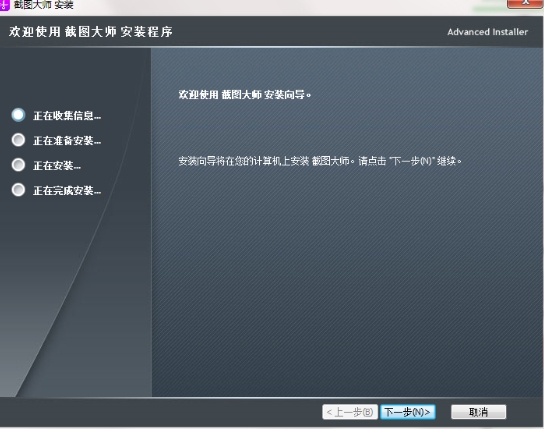Select the 正在安装 step indicator circle
Viewport: 544px width, 432px height.
[18, 165]
